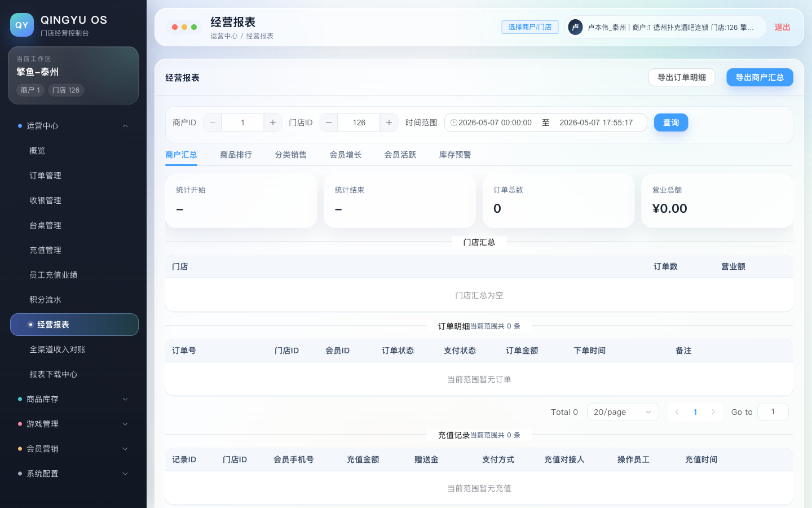Viewport: 812px width, 508px height.
Task: Click 选择商户/门店 button
Action: click(x=530, y=27)
